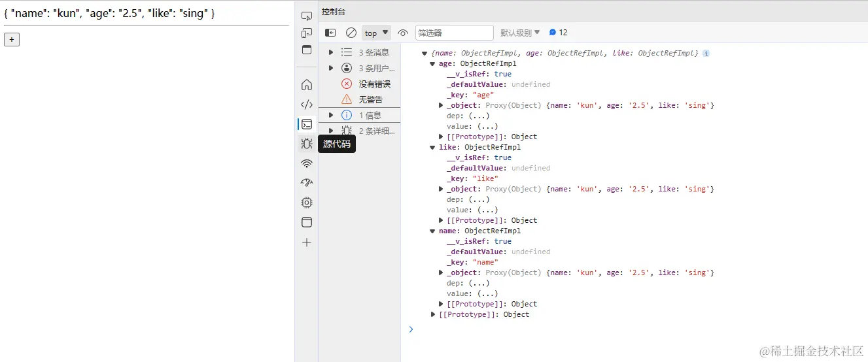The width and height of the screenshot is (868, 362).
Task: Click the JSON text with name kun
Action: coord(109,13)
